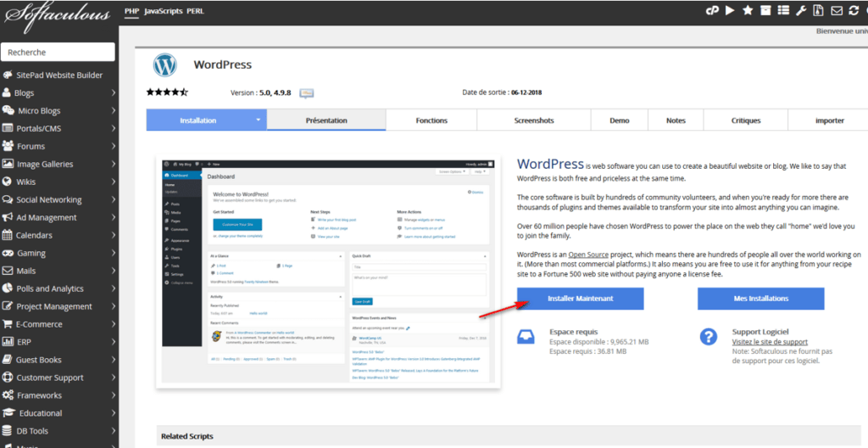Click the Espace requis inbox icon

(526, 337)
